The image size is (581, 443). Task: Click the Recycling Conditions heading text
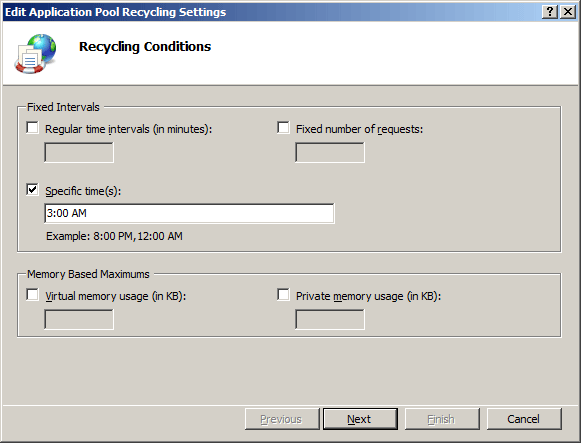click(x=145, y=47)
